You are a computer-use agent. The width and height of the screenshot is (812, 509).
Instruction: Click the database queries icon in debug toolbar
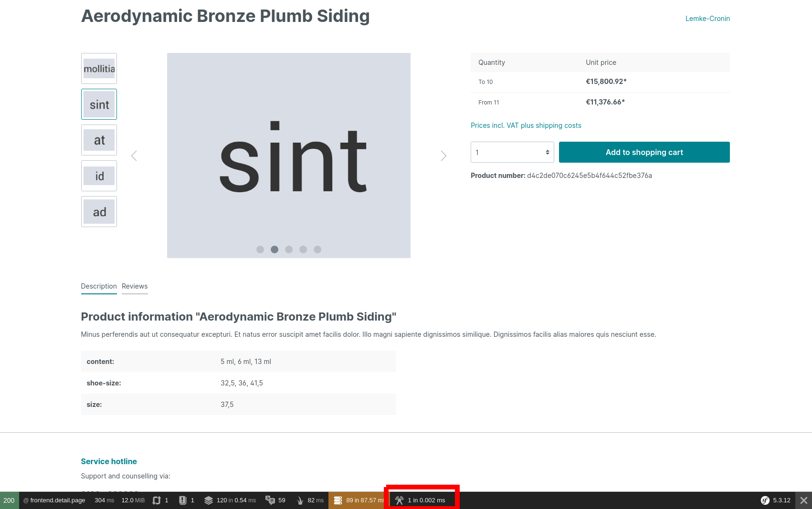[x=338, y=500]
